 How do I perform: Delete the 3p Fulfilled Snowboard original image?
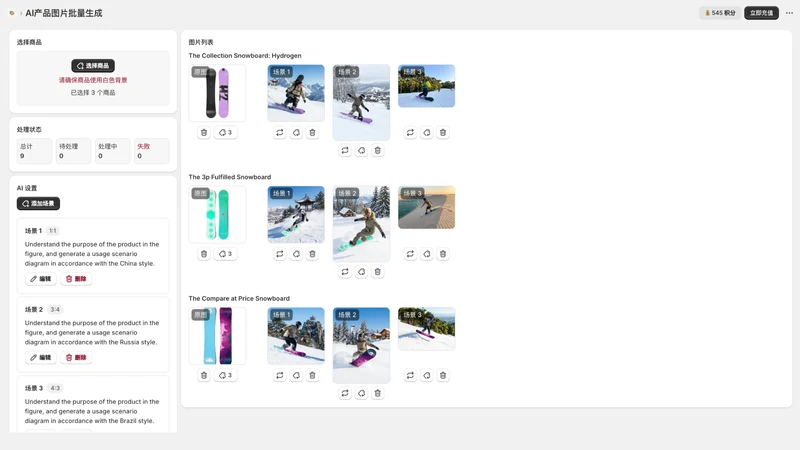point(204,254)
